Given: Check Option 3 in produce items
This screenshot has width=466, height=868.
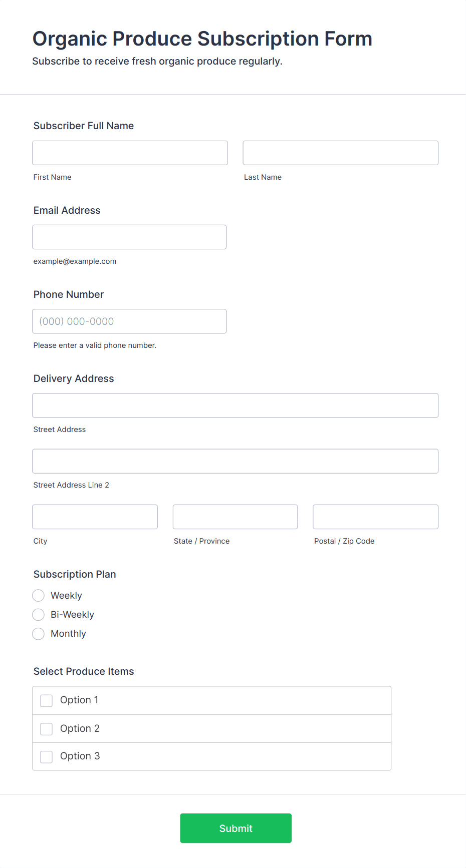Looking at the screenshot, I should pyautogui.click(x=46, y=756).
